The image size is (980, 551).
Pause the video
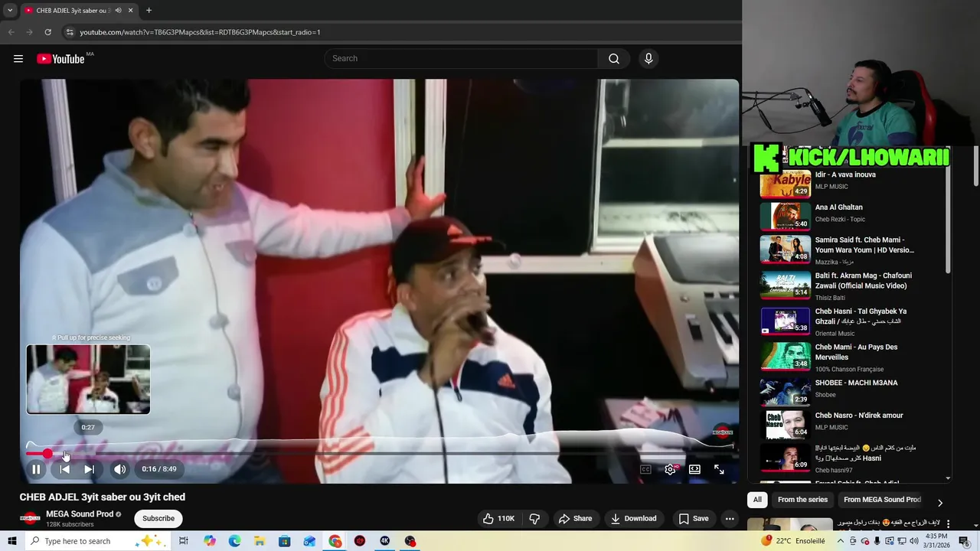coord(36,469)
